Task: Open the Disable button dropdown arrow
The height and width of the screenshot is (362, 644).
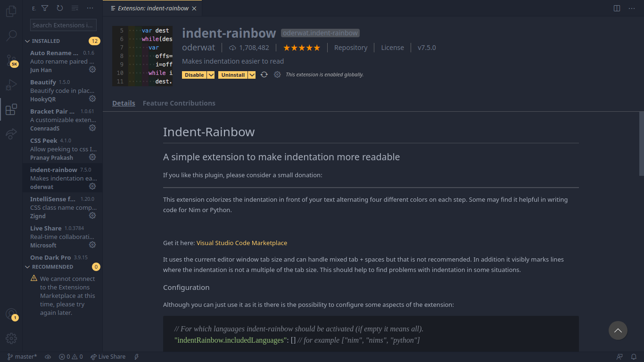Action: 211,75
